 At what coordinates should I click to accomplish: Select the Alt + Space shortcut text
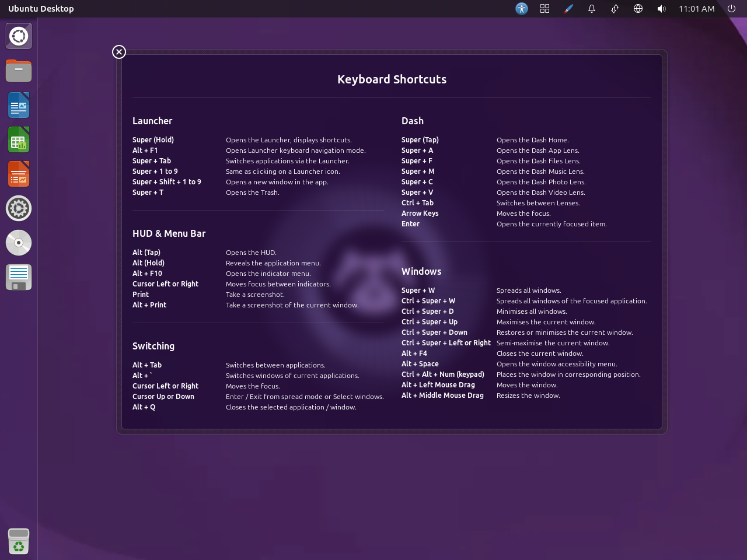tap(420, 364)
